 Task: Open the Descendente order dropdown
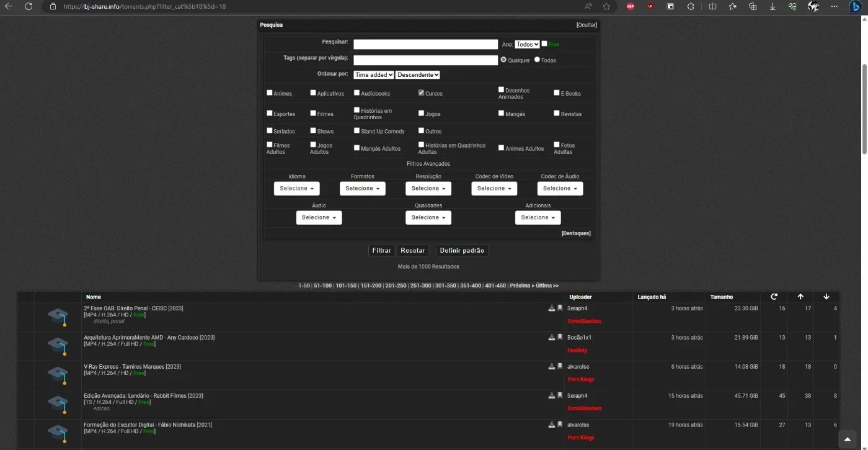click(x=418, y=74)
